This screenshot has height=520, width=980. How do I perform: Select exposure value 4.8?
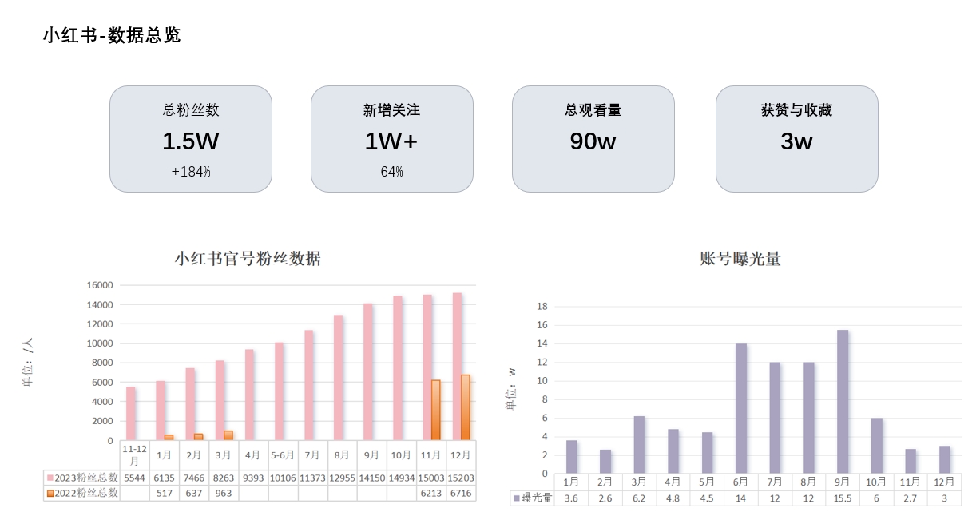coord(673,498)
